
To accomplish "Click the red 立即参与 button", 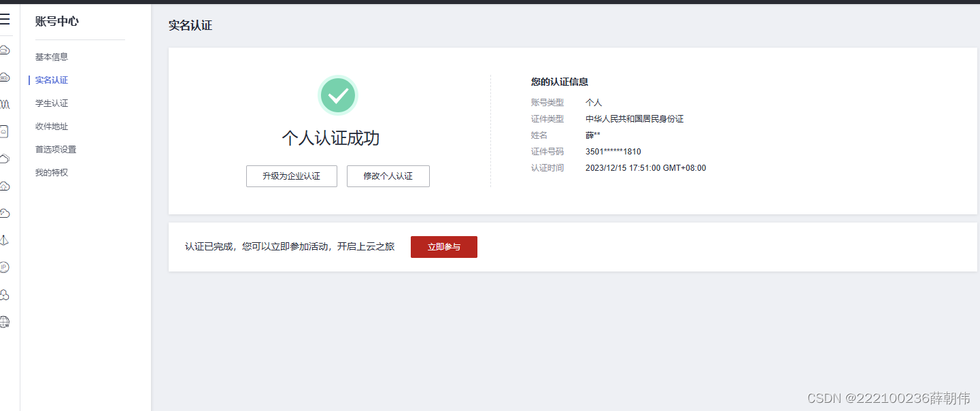I will (x=444, y=247).
